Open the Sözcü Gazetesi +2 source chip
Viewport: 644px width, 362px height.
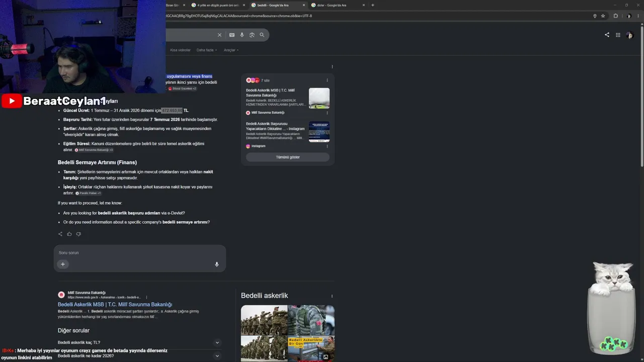pyautogui.click(x=182, y=88)
